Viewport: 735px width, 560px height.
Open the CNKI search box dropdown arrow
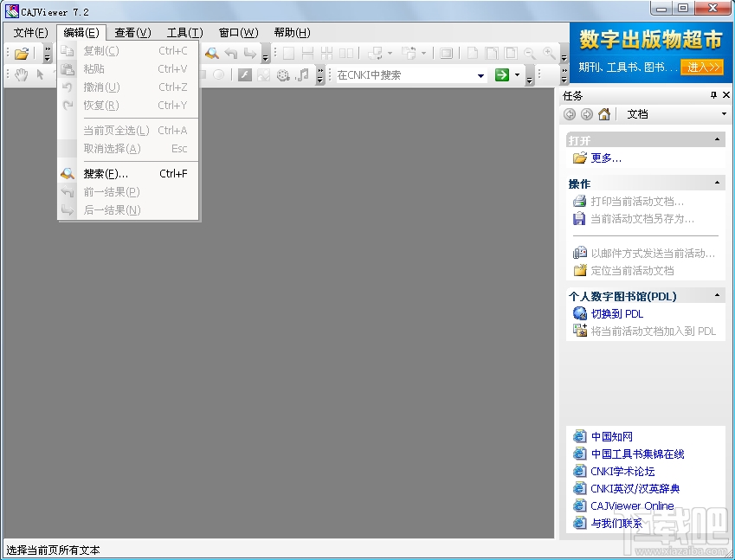[482, 74]
